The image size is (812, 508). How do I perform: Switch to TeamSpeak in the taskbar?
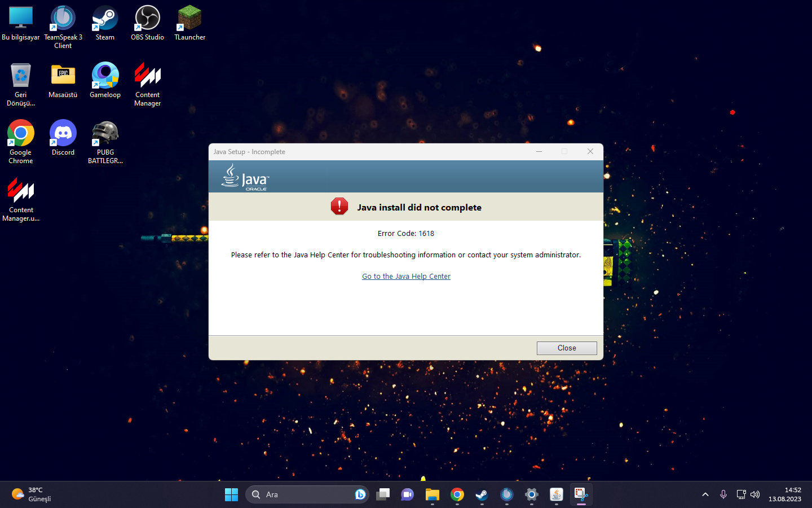pos(507,495)
